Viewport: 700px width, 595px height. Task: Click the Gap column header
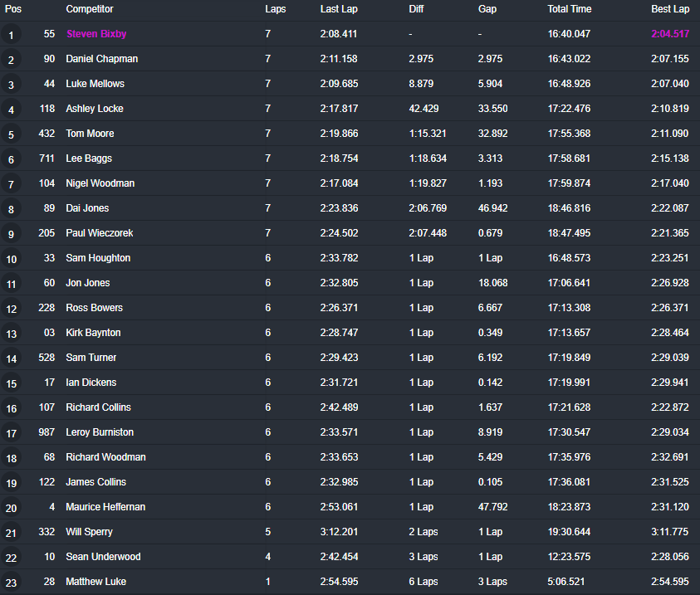487,9
